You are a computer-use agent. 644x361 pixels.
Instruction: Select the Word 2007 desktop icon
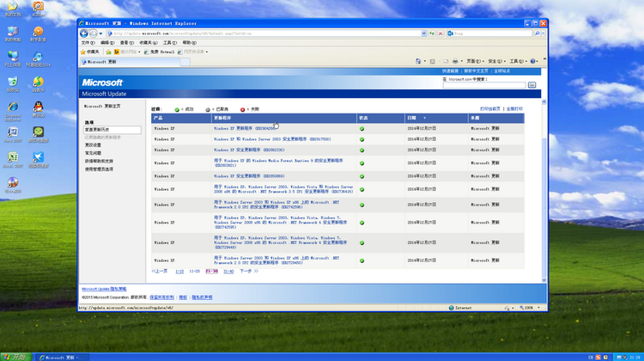[13, 135]
